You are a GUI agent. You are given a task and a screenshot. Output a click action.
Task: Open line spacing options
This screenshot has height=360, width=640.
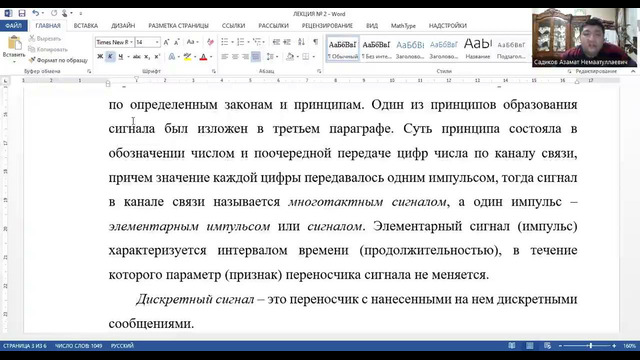272,57
